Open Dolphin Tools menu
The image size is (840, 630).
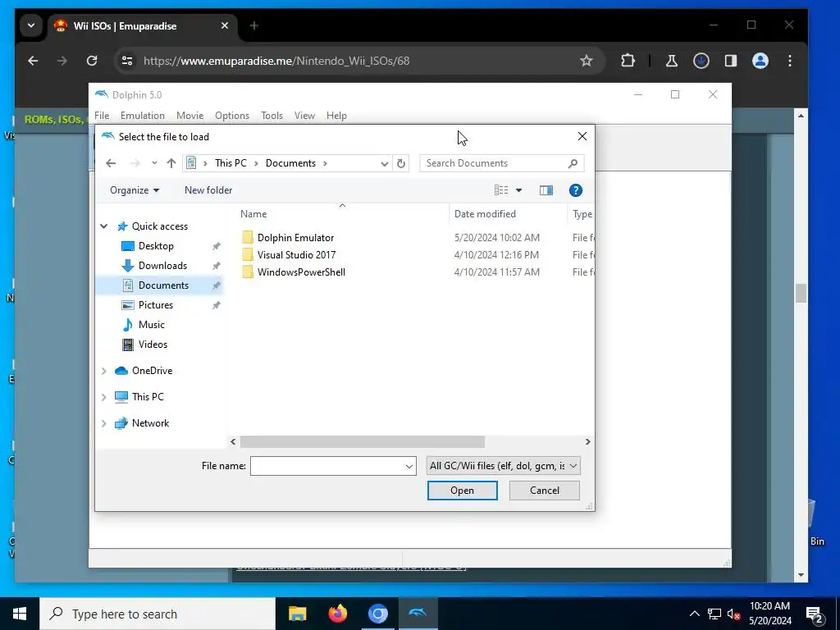coord(272,116)
